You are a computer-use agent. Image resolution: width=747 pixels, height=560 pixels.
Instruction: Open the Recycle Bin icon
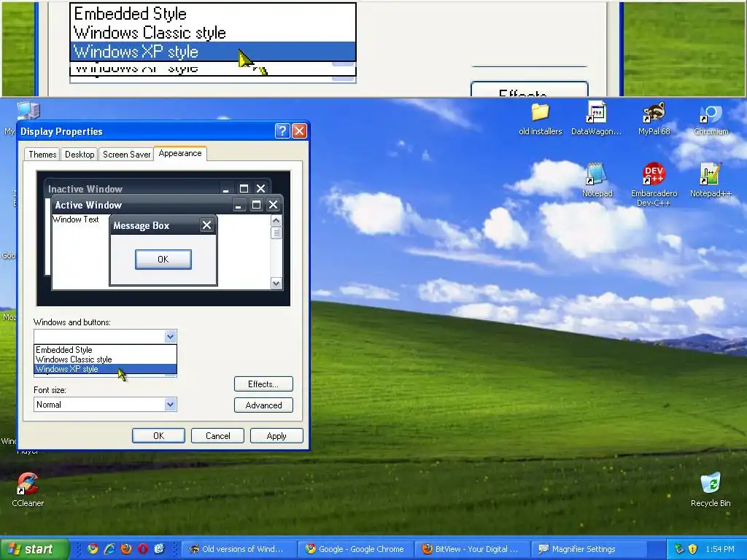pyautogui.click(x=711, y=483)
